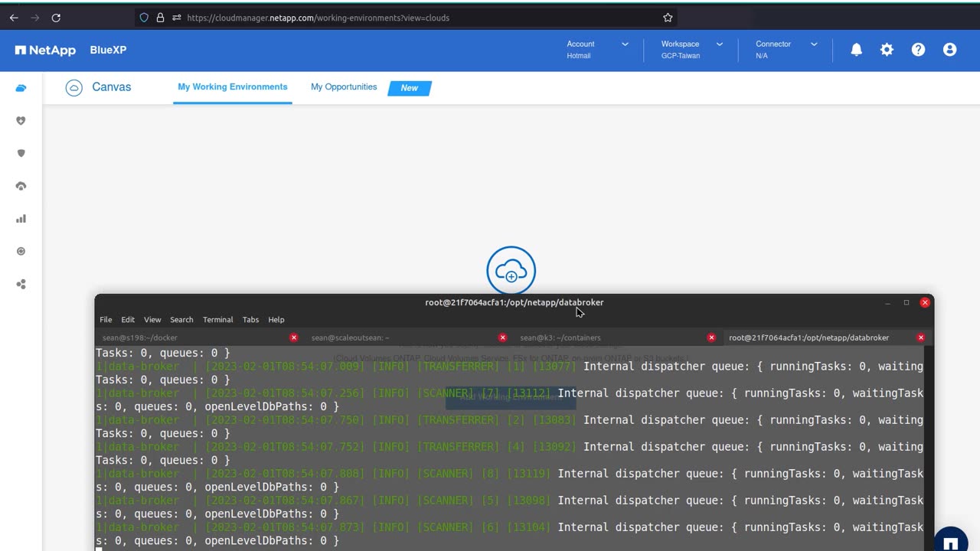This screenshot has height=551, width=980.
Task: Minimize the terminal window
Action: pos(887,303)
